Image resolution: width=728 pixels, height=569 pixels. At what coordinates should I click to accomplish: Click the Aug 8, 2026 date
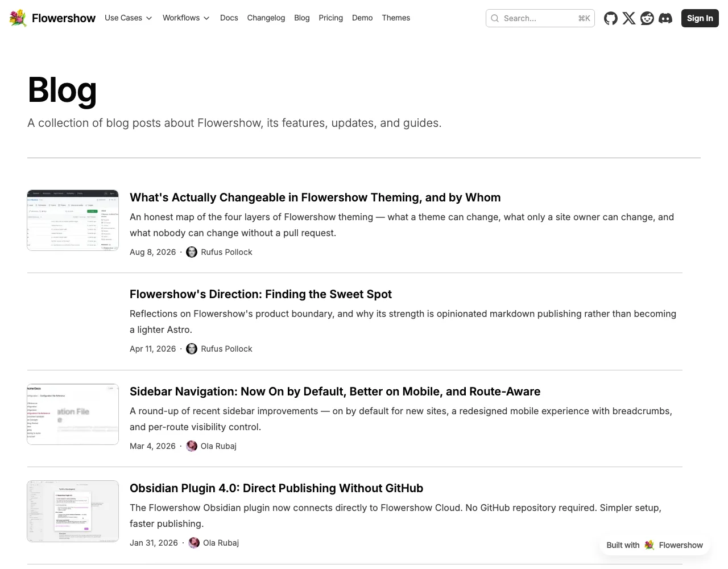(153, 252)
